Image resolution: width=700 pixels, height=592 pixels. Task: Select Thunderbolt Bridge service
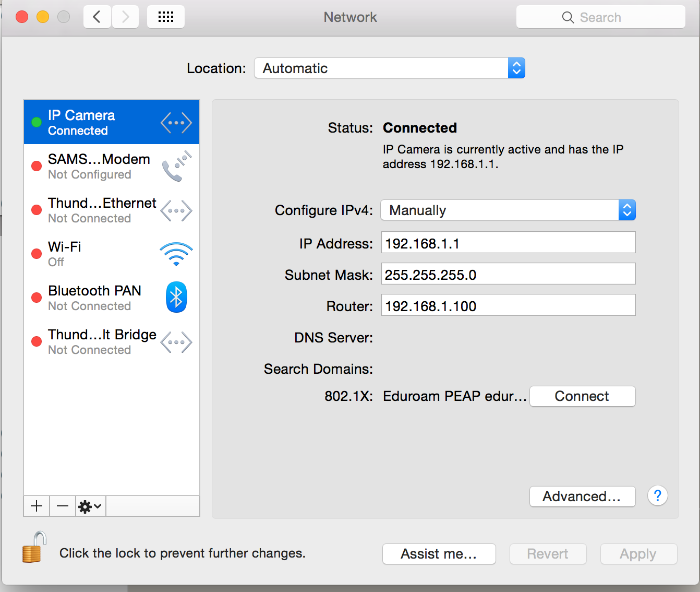point(112,341)
